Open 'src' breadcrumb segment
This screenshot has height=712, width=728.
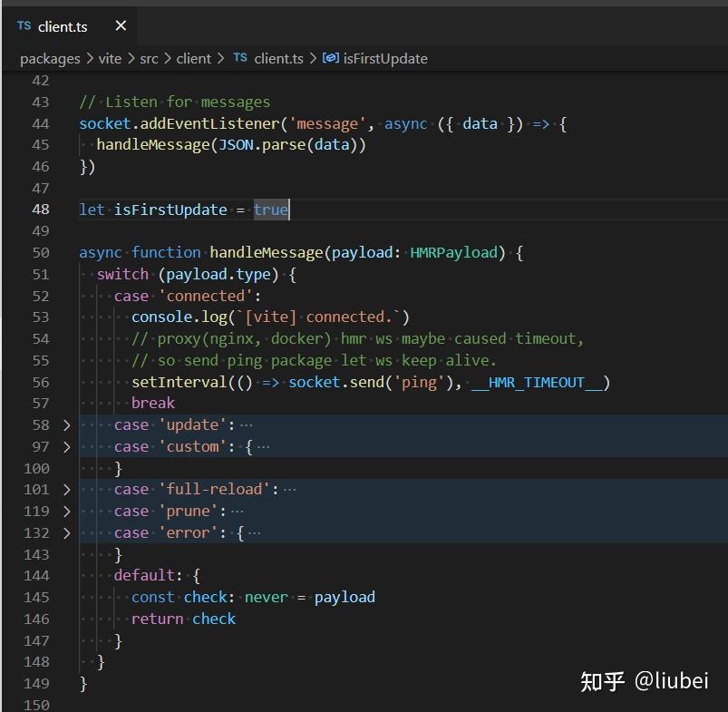coord(149,59)
